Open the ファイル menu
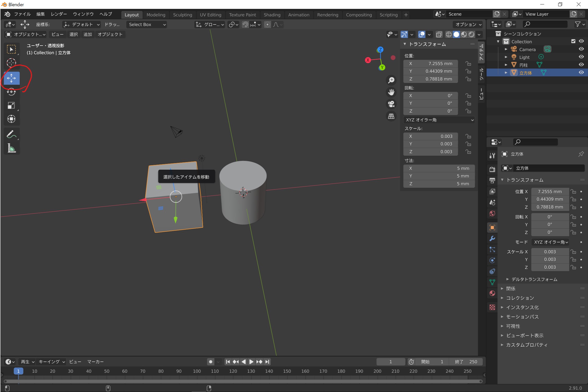Viewport: 588px width, 392px height. click(x=22, y=14)
